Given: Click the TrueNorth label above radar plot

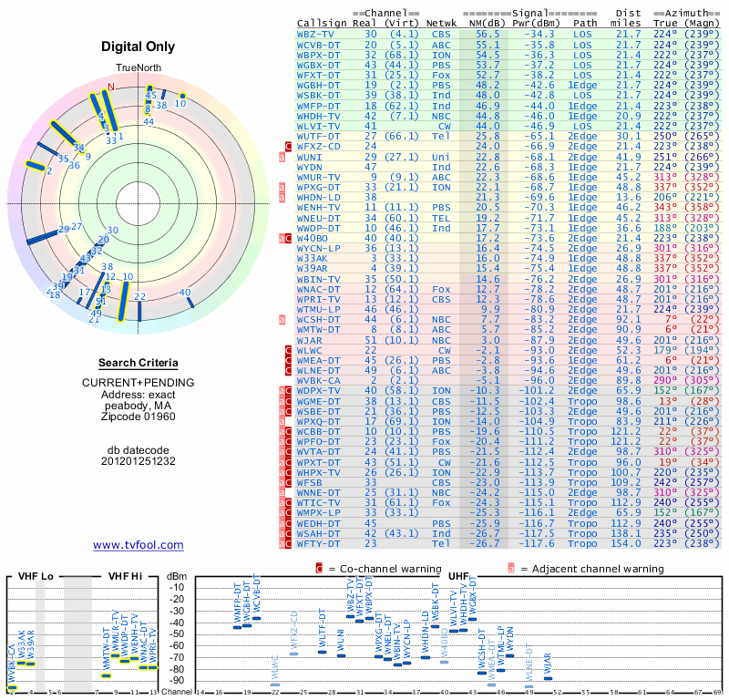Looking at the screenshot, I should coord(139,68).
